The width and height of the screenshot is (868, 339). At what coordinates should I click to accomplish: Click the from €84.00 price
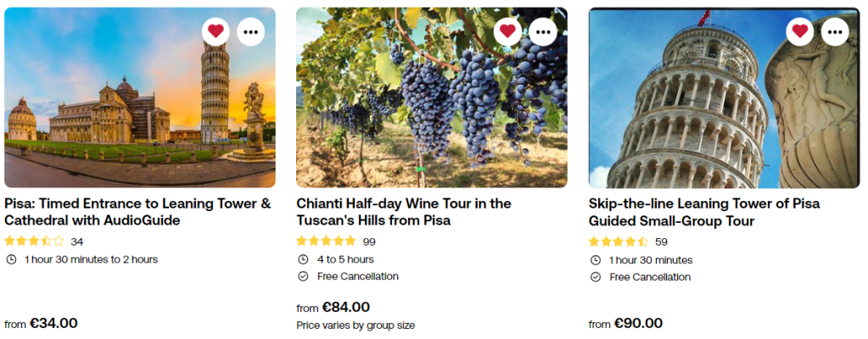(333, 308)
